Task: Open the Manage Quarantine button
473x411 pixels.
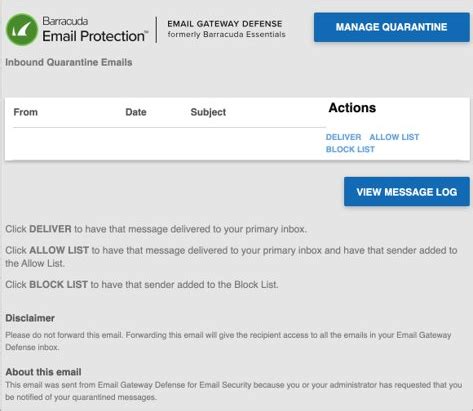Action: coord(392,27)
